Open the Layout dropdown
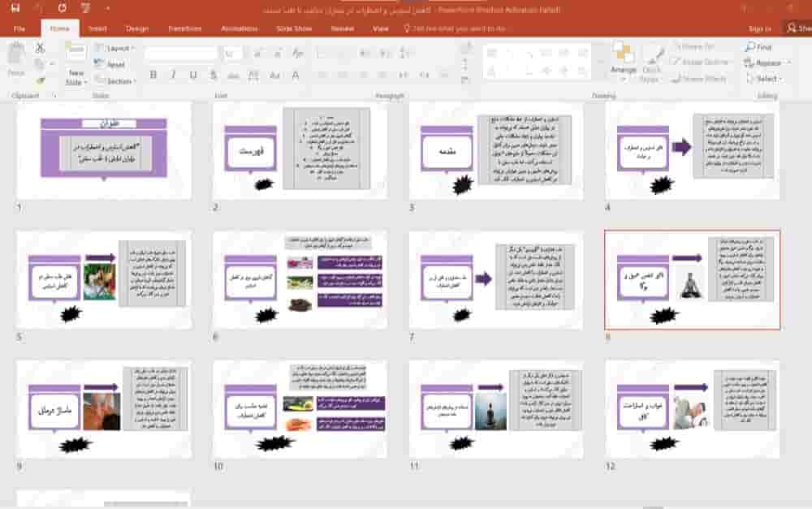 click(115, 48)
